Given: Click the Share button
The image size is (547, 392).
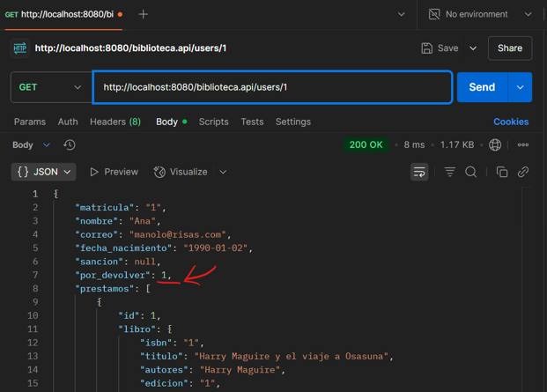Looking at the screenshot, I should coord(510,48).
